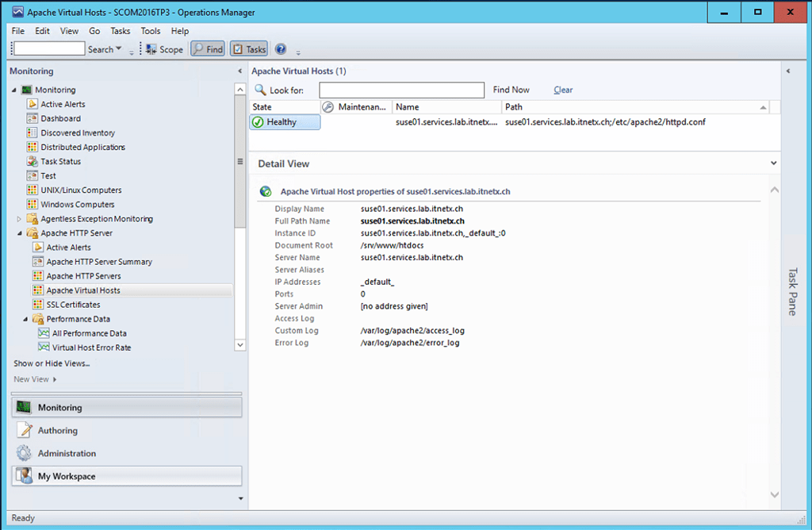Viewport: 812px width, 530px height.
Task: Sort by the Path column header
Action: click(x=635, y=107)
